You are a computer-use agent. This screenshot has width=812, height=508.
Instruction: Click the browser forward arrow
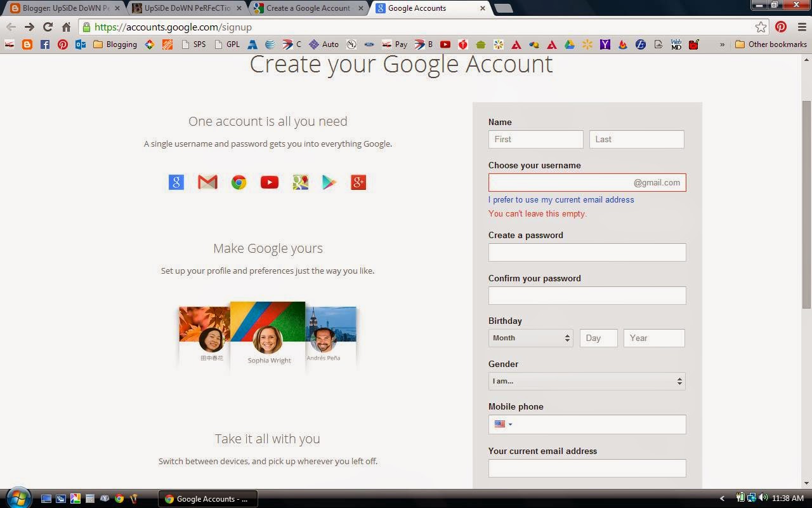(29, 27)
